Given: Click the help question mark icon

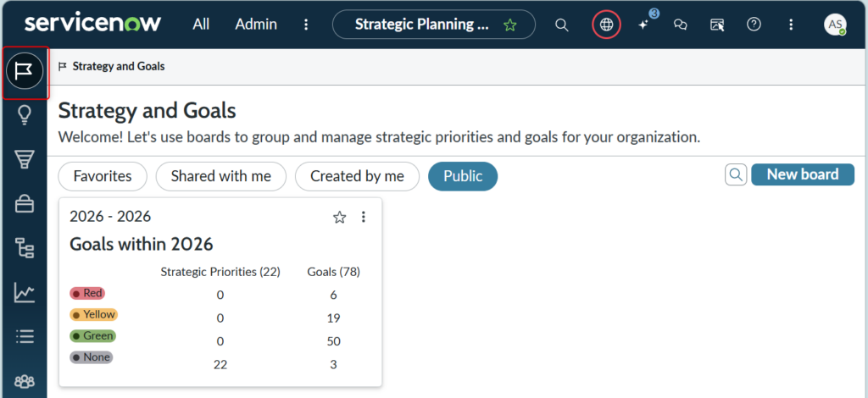Looking at the screenshot, I should [754, 25].
